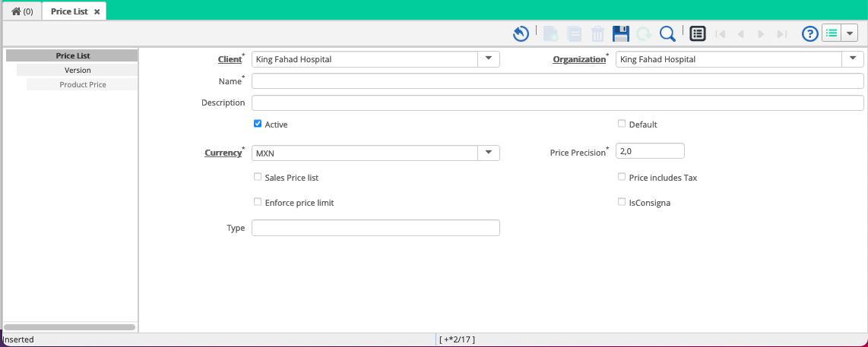This screenshot has height=347, width=868.
Task: Save the record with floppy icon
Action: (621, 33)
